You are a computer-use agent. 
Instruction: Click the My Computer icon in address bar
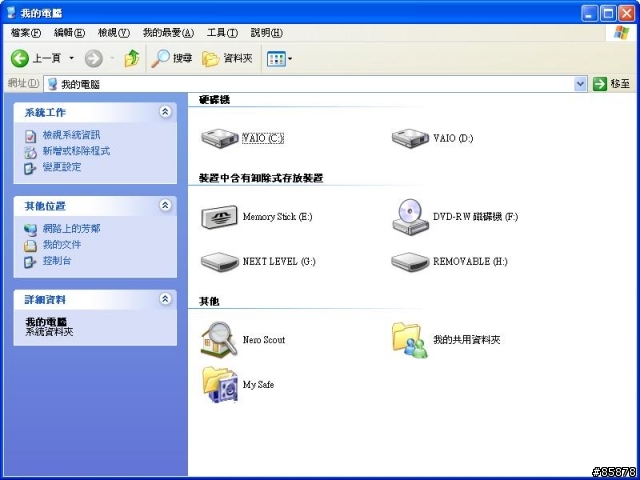pos(52,84)
